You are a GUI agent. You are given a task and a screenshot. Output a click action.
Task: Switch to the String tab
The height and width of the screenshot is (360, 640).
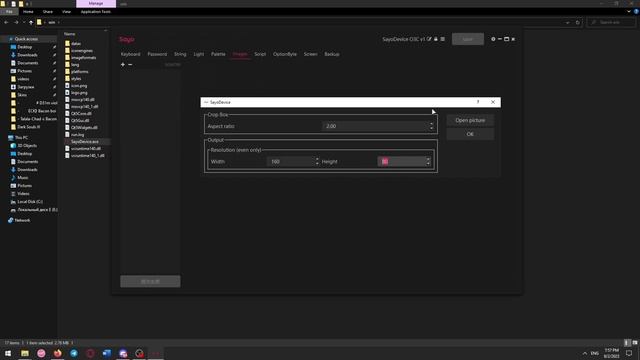pyautogui.click(x=180, y=54)
